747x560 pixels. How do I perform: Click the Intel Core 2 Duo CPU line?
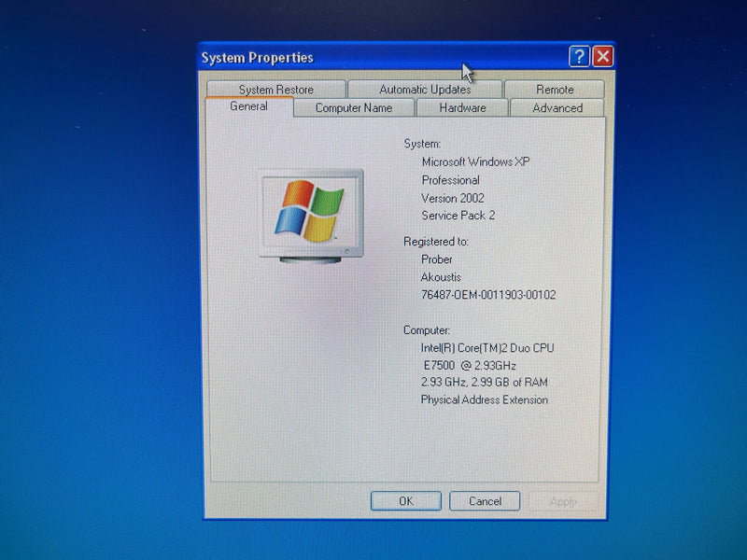pos(486,348)
